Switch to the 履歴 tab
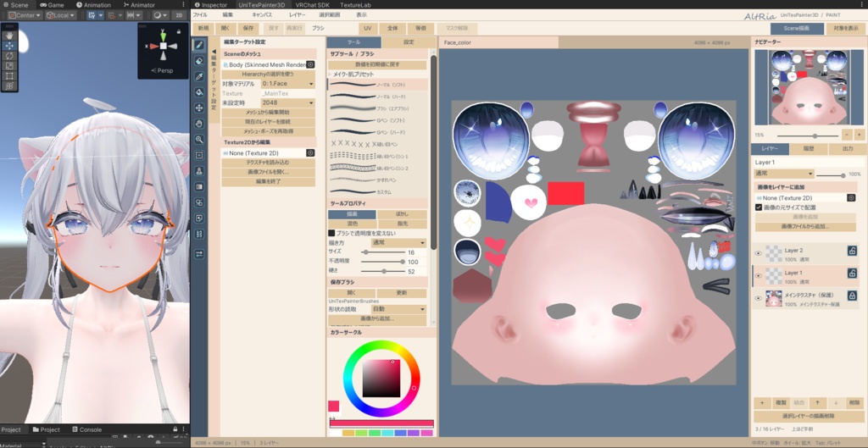 pyautogui.click(x=809, y=149)
